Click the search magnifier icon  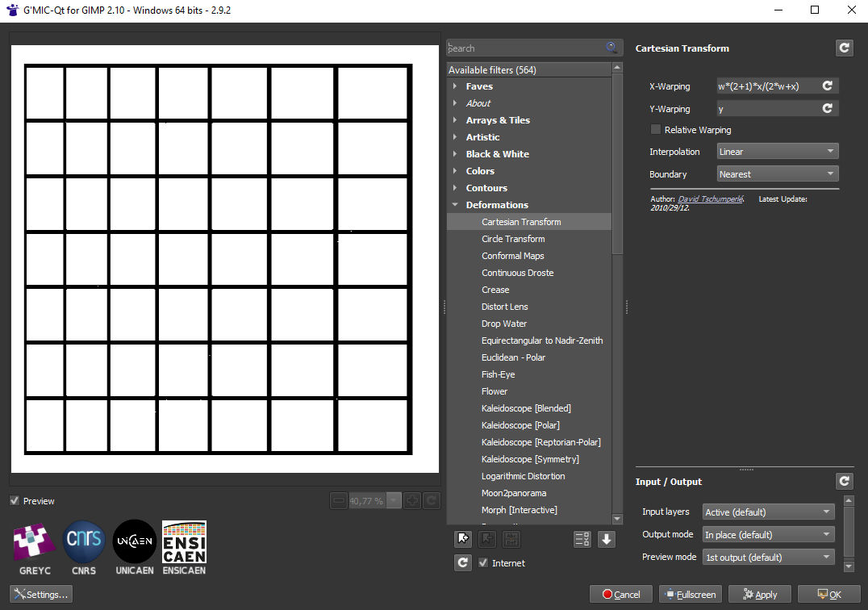(x=611, y=48)
